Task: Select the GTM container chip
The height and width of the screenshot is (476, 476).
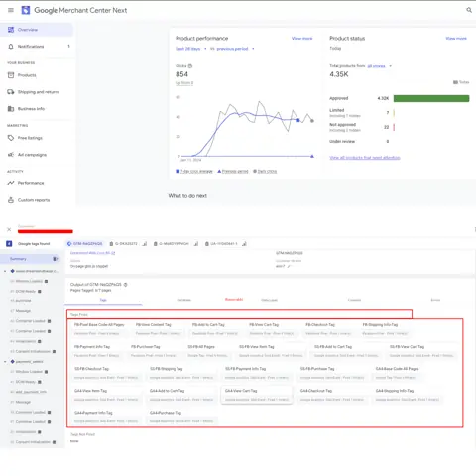Action: (x=85, y=244)
